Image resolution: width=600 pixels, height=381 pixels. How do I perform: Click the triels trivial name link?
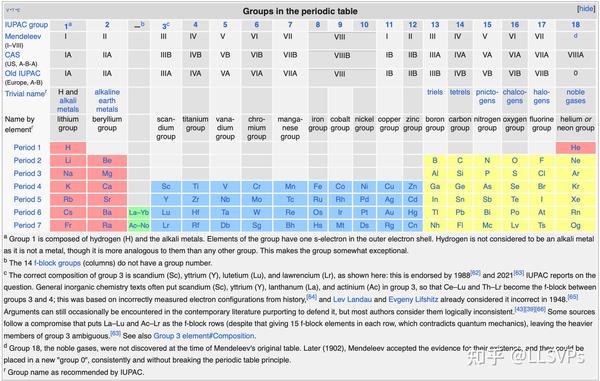click(x=435, y=92)
